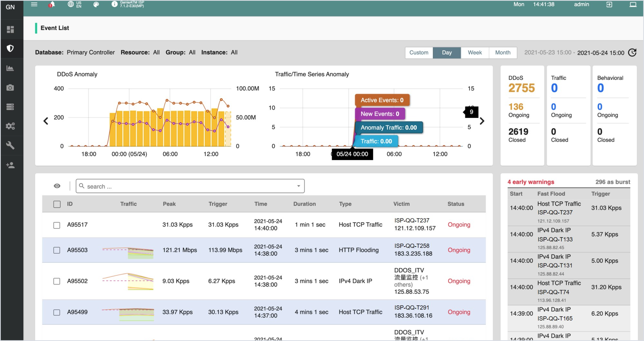Click the Database Primary Controller label
The image size is (644, 341).
click(75, 52)
